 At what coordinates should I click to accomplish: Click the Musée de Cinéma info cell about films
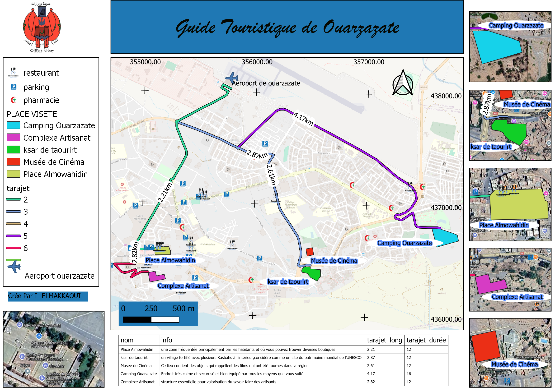click(x=262, y=366)
